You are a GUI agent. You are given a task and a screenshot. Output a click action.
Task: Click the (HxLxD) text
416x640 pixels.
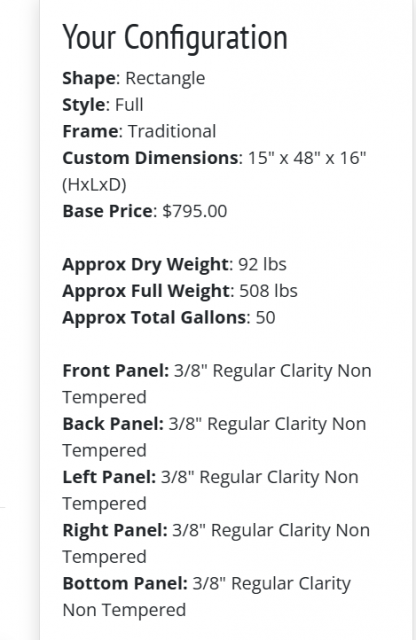[x=94, y=184]
